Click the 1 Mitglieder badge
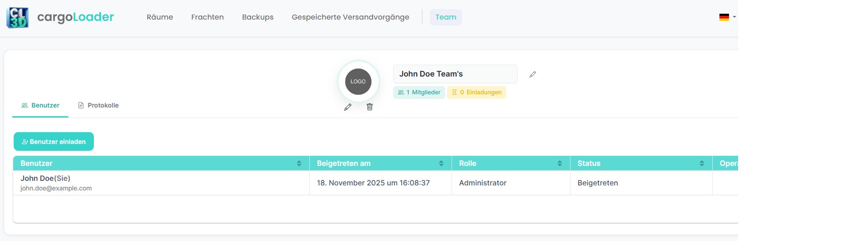 (x=419, y=92)
